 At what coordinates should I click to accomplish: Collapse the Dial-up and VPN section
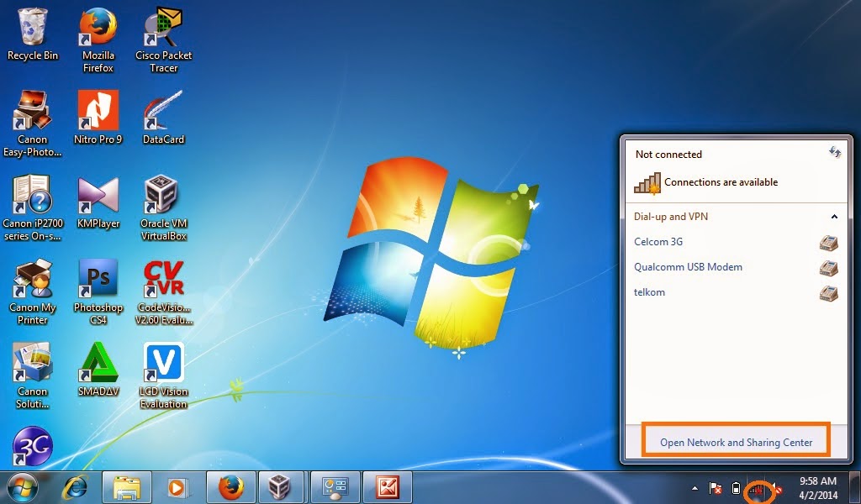(x=834, y=217)
